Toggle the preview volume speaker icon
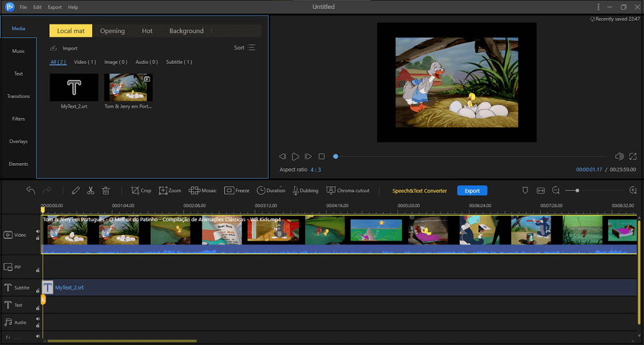The image size is (644, 345). [619, 156]
